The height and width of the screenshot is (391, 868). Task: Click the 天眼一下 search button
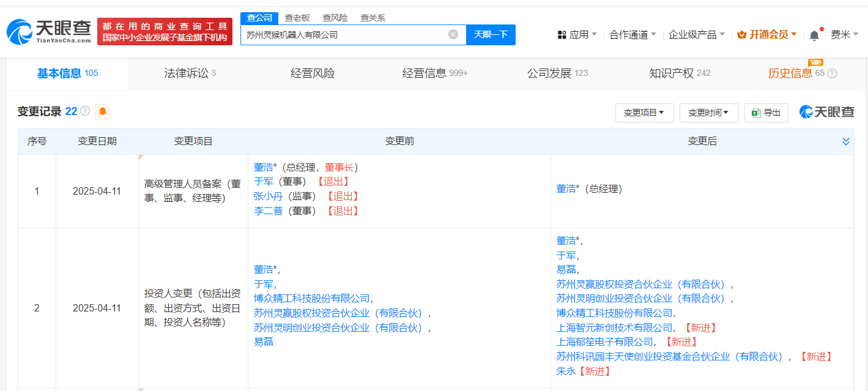click(491, 35)
